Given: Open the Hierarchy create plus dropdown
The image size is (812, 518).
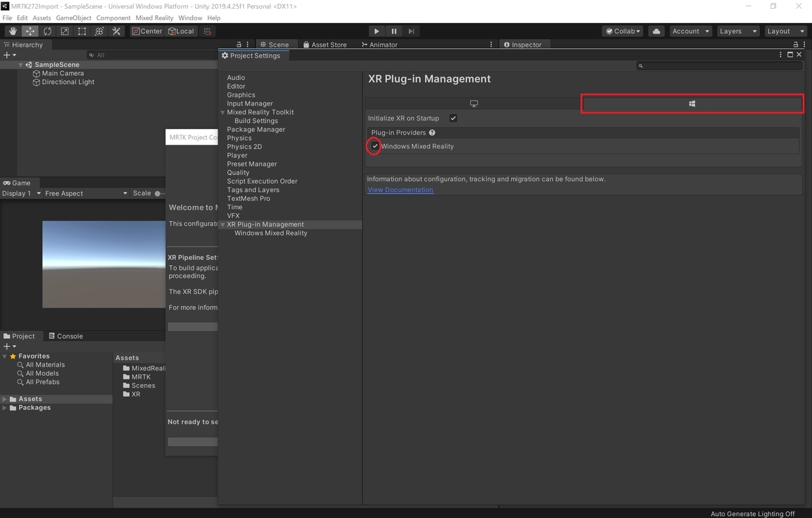Looking at the screenshot, I should [9, 55].
